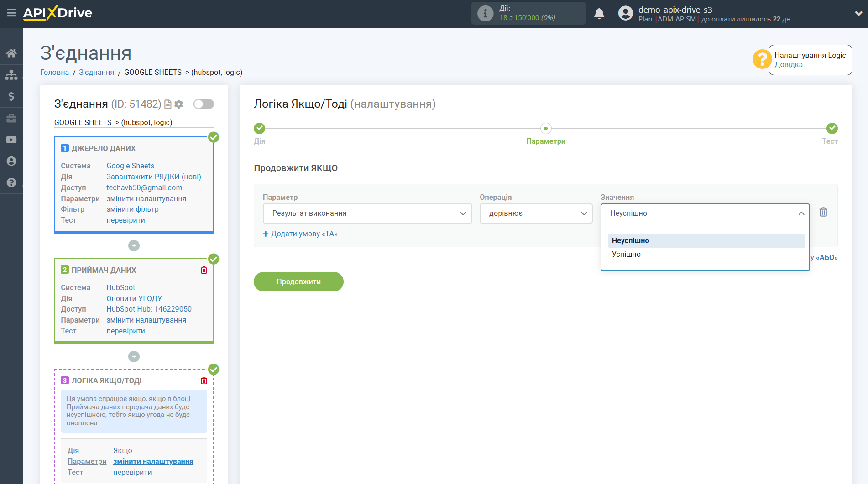Click source перевірити test link
868x484 pixels.
[125, 220]
